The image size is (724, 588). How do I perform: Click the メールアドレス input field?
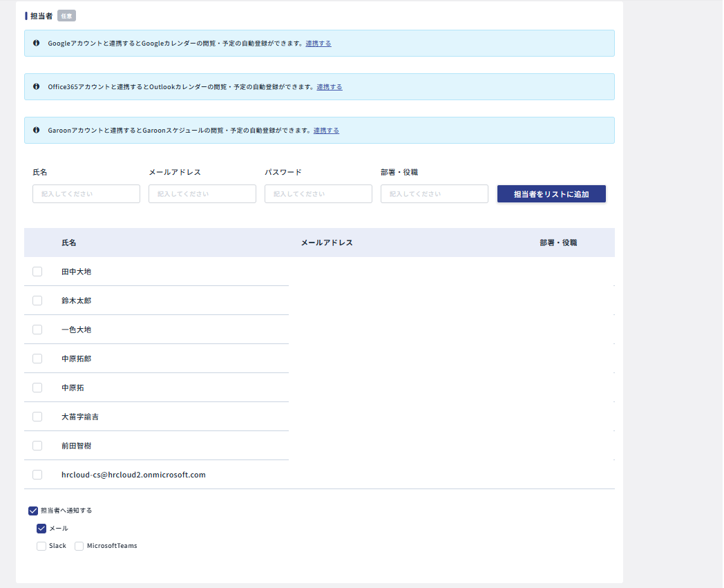click(x=202, y=194)
